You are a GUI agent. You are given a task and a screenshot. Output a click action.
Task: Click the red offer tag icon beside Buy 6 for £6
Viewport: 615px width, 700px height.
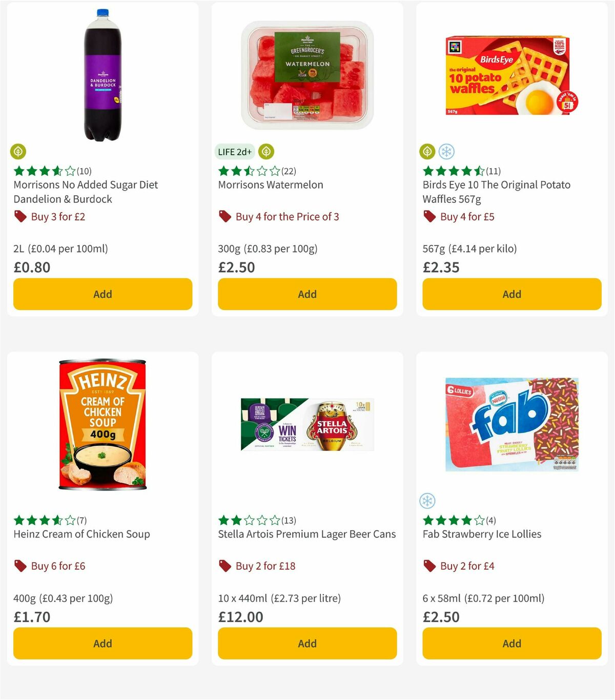(20, 566)
